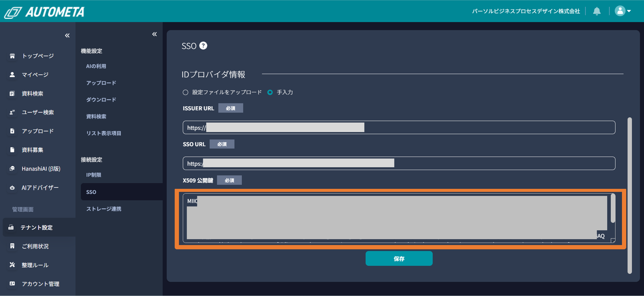644x296 pixels.
Task: Open ダウンロード settings
Action: pos(101,99)
